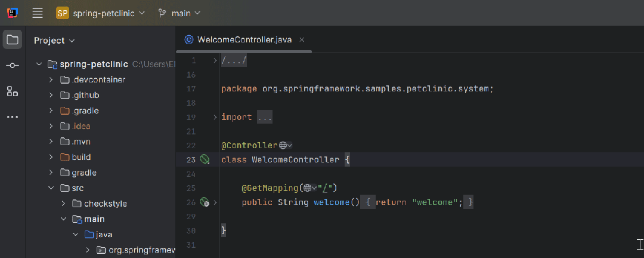
Task: Collapse the spring-petclinic root node
Action: (39, 64)
